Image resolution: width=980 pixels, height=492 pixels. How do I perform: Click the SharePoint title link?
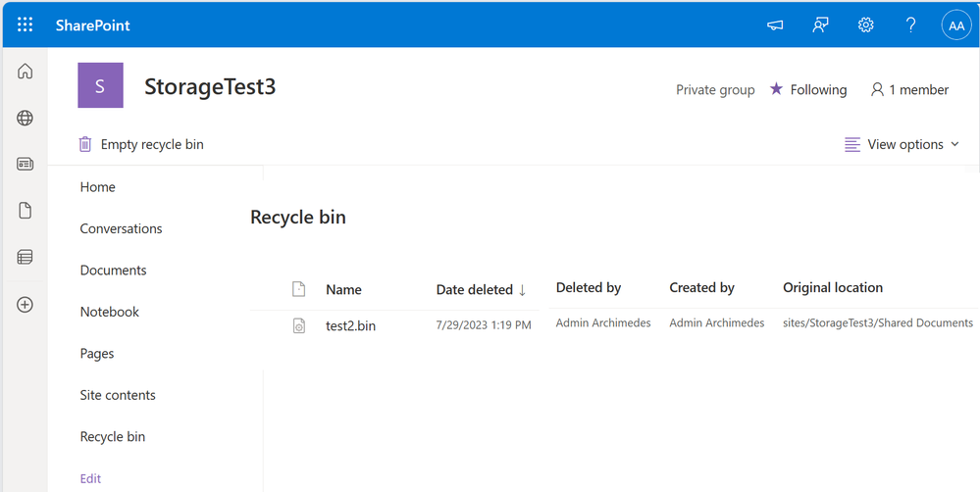click(92, 25)
